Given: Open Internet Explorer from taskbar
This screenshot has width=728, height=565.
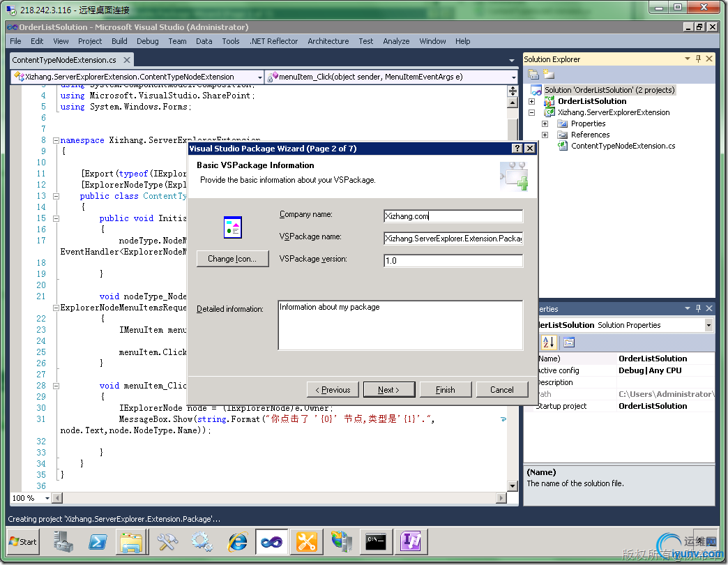Looking at the screenshot, I should 238,542.
